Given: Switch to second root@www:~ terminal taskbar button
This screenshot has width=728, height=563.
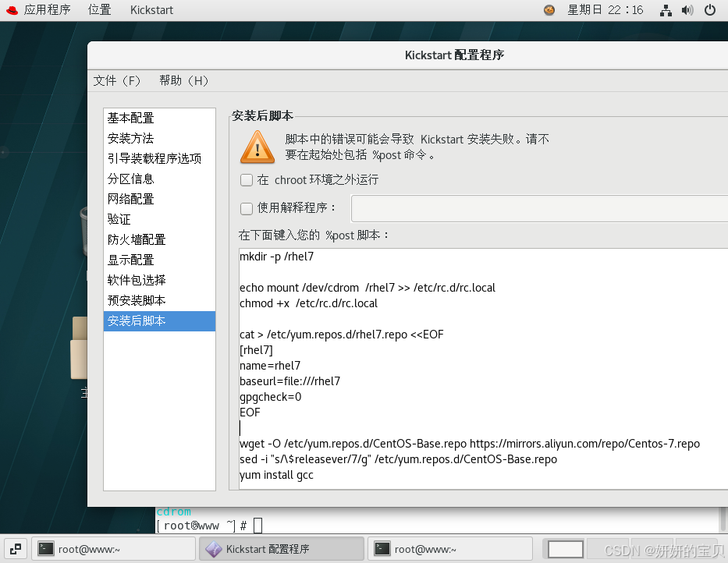Looking at the screenshot, I should tap(450, 549).
